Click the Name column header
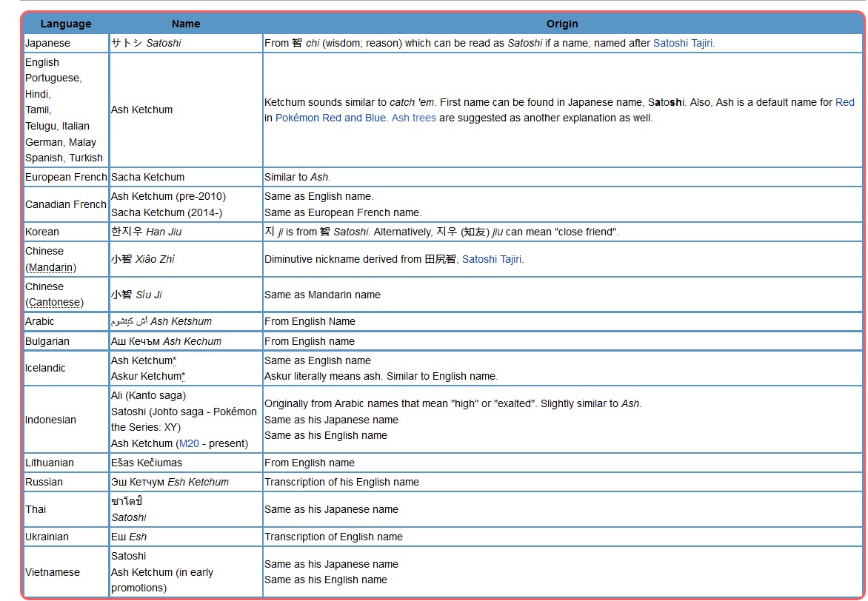This screenshot has width=868, height=601. [x=186, y=24]
